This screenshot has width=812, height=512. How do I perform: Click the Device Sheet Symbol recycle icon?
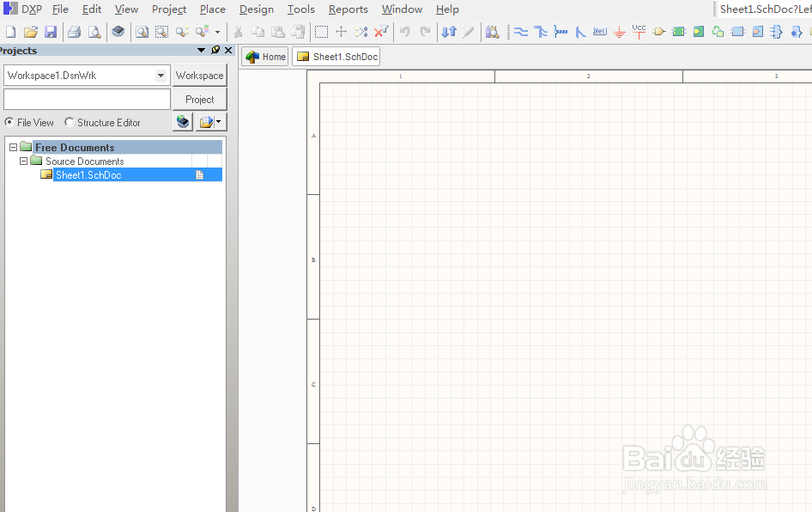(718, 32)
